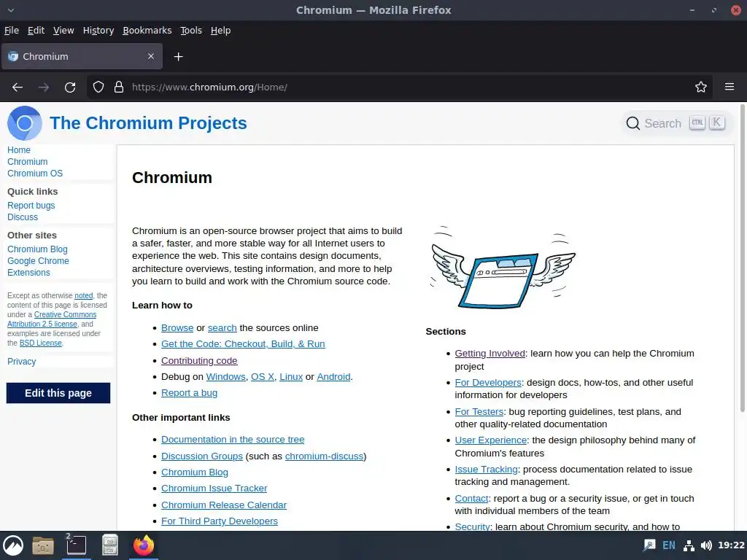The height and width of the screenshot is (560, 747).
Task: Open the BSD License link
Action: pos(41,343)
